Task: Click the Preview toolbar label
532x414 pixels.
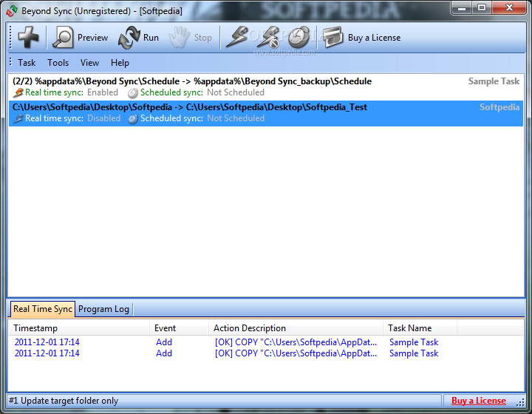Action: click(92, 38)
